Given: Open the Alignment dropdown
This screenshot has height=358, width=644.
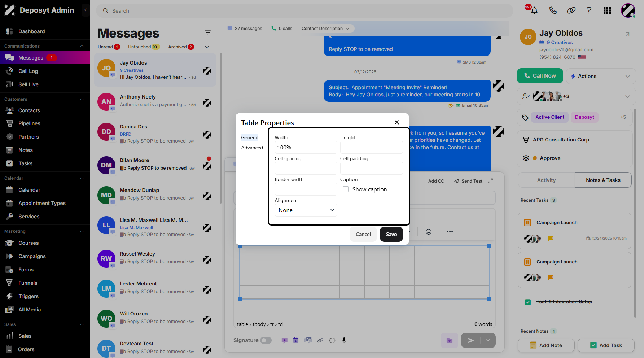Looking at the screenshot, I should [x=306, y=210].
